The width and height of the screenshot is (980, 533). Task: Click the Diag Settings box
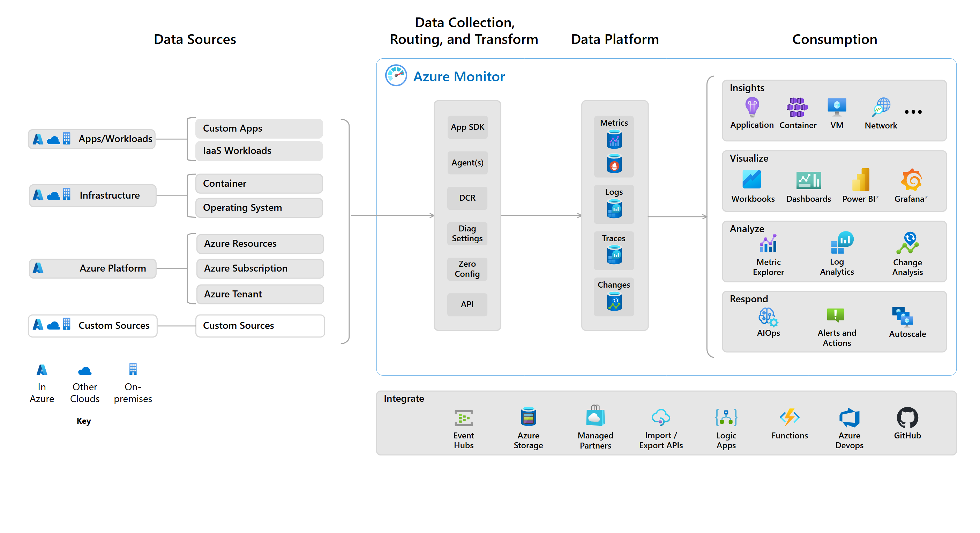(x=467, y=234)
